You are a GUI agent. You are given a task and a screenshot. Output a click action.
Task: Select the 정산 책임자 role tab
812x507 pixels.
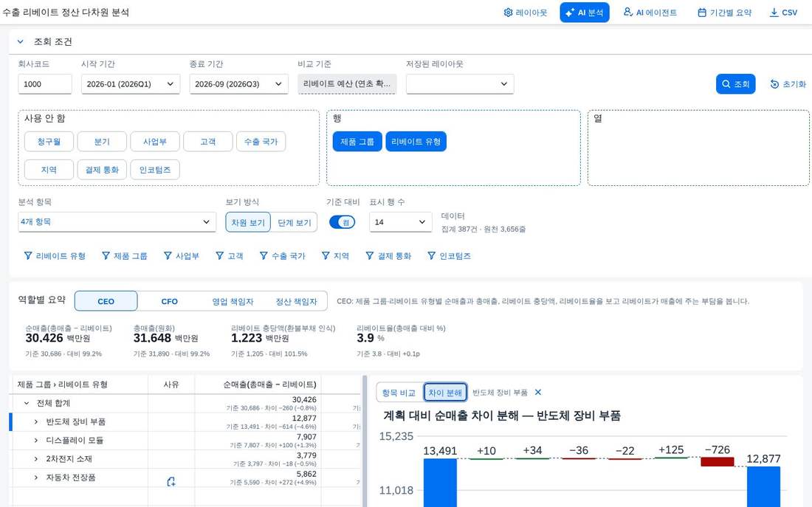point(296,301)
